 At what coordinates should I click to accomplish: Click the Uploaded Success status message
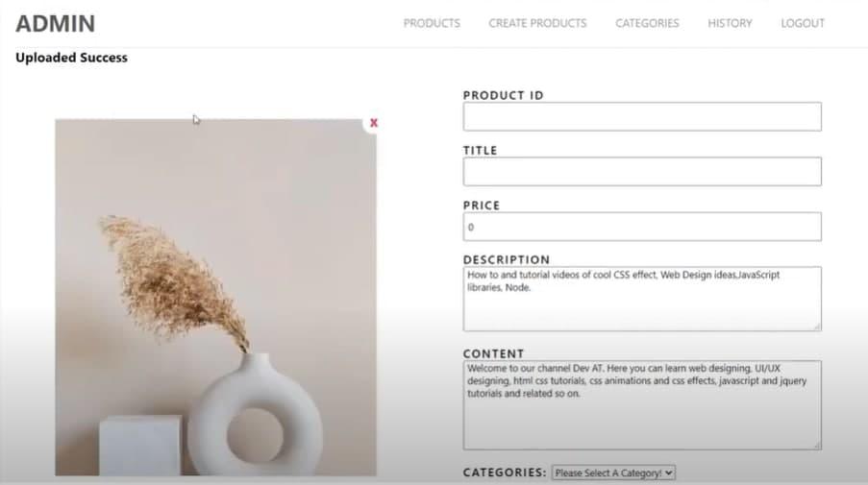point(71,58)
